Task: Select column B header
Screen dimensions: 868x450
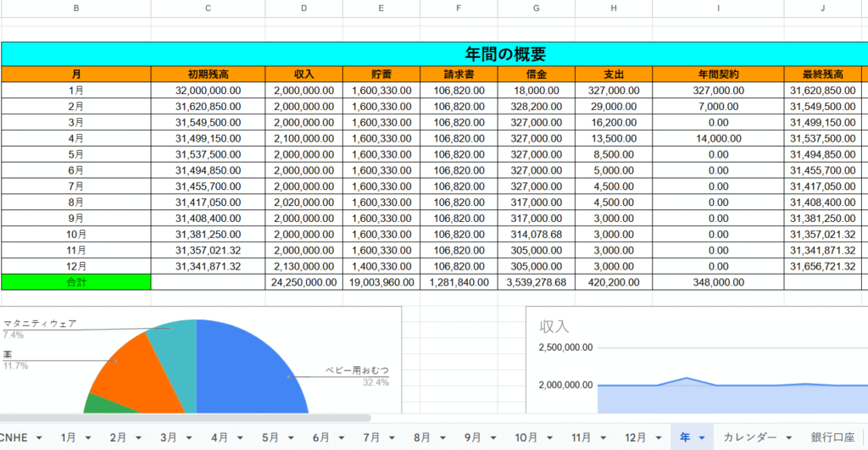Action: point(75,8)
